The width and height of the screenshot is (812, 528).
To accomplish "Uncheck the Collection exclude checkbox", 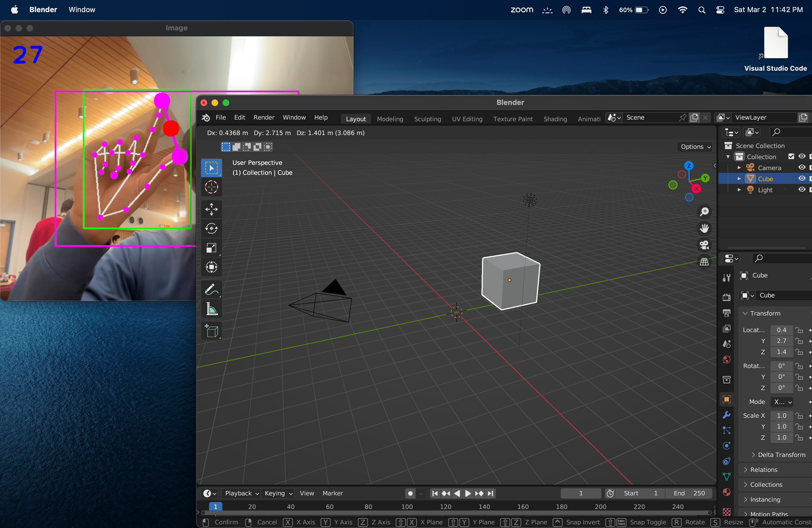I will click(791, 157).
